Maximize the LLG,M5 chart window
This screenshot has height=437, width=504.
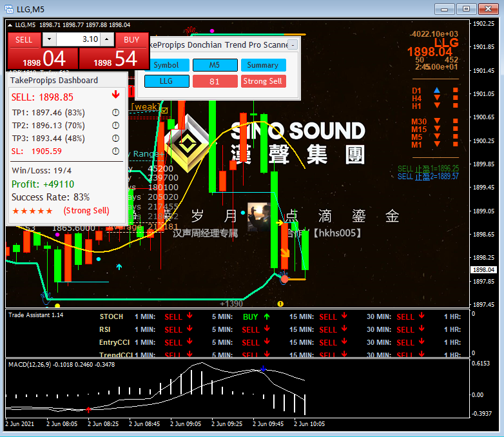click(x=466, y=8)
